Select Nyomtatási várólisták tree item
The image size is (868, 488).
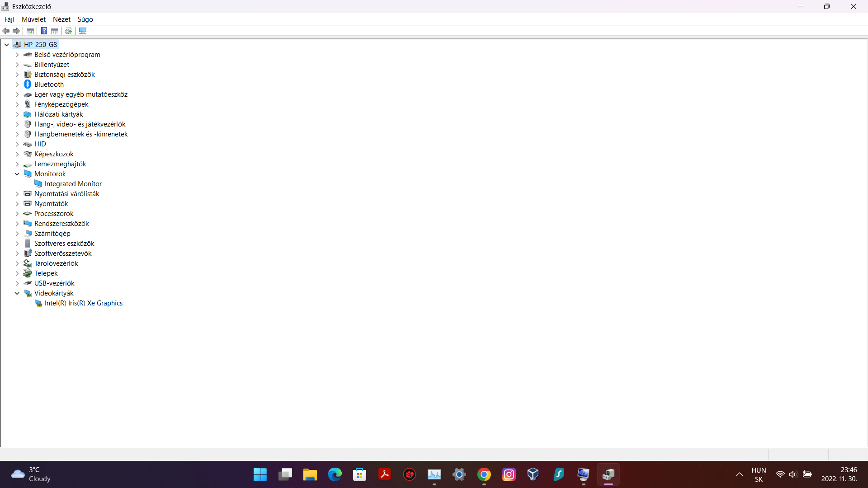coord(67,194)
